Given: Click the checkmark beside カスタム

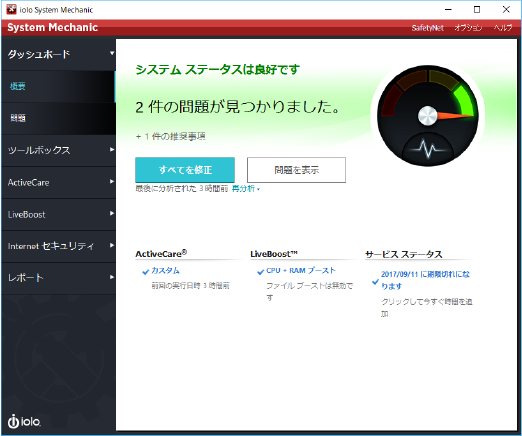Looking at the screenshot, I should click(146, 272).
